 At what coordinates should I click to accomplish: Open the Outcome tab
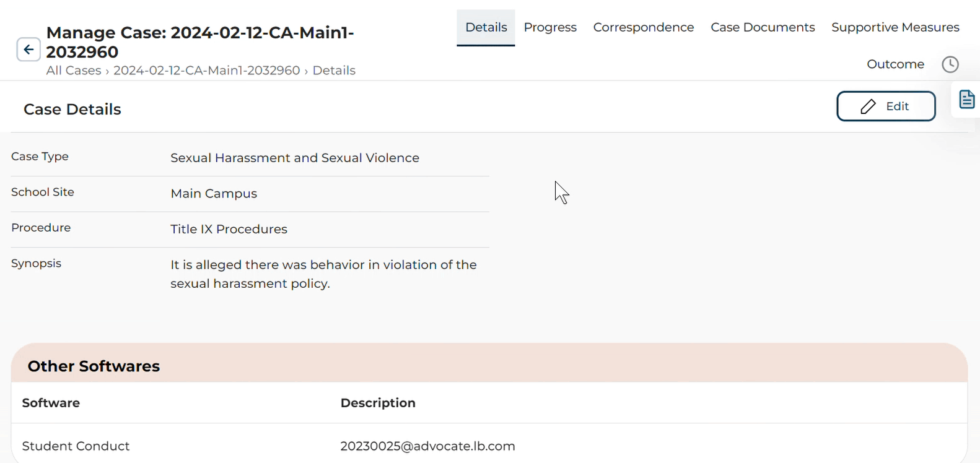pos(895,64)
